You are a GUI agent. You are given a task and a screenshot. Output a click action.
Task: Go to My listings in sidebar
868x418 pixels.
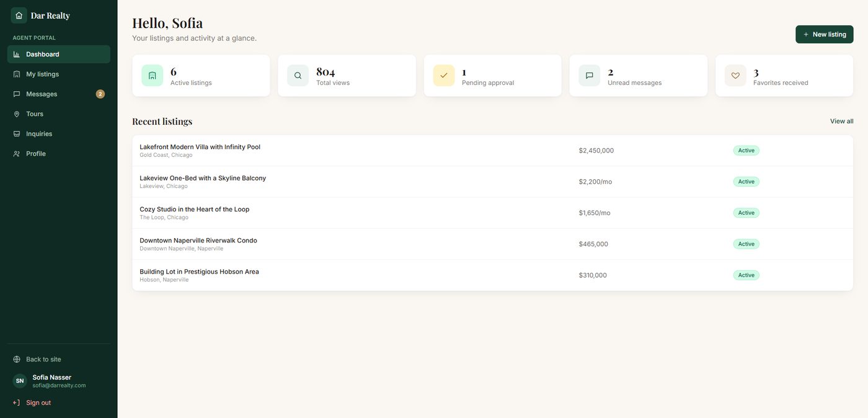[59, 74]
